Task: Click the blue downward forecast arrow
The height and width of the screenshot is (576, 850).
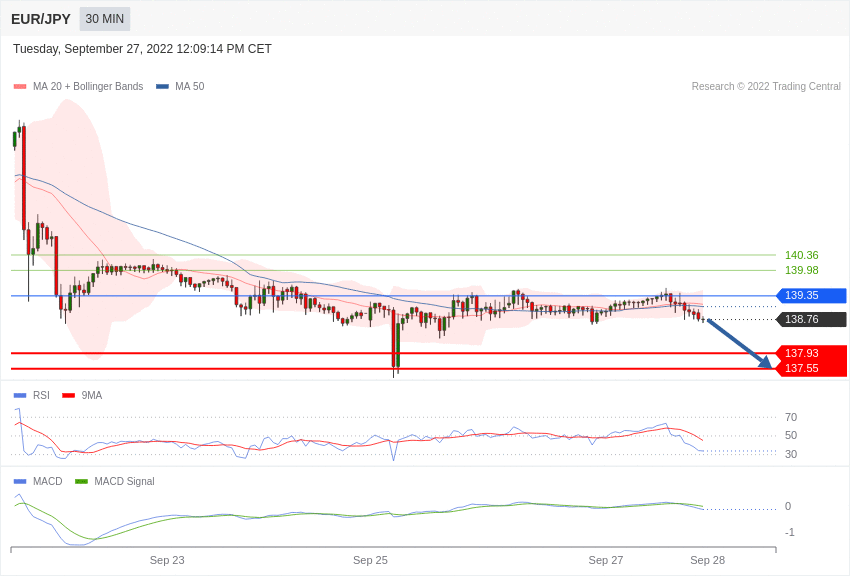Action: 739,344
